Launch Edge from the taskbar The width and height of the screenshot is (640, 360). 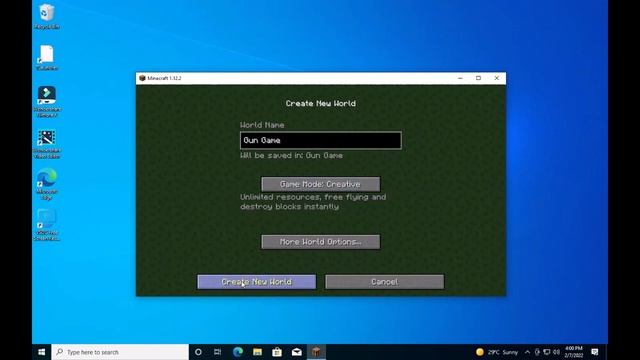[238, 352]
